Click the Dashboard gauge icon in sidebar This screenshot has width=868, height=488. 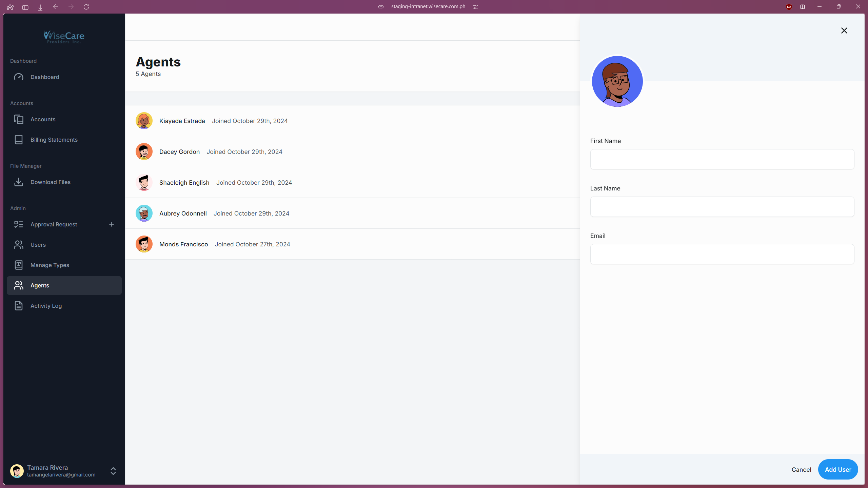(19, 77)
